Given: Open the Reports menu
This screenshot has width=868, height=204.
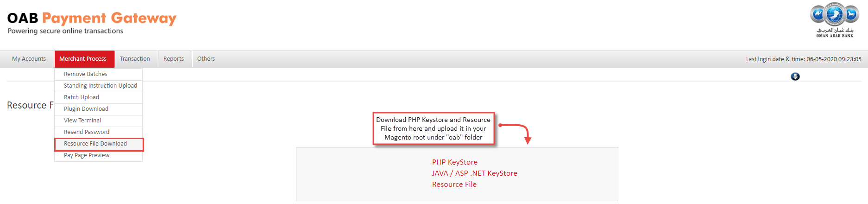Looking at the screenshot, I should pyautogui.click(x=174, y=59).
